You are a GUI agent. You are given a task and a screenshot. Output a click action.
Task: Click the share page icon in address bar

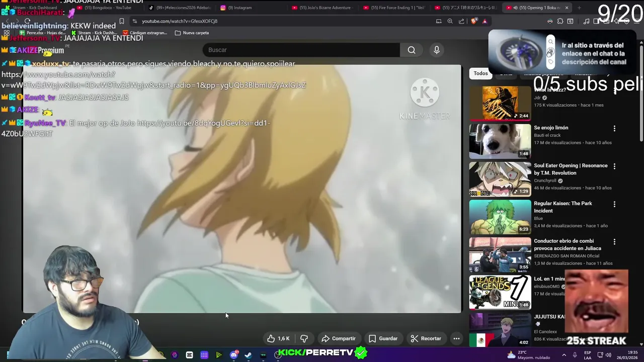coord(461,21)
